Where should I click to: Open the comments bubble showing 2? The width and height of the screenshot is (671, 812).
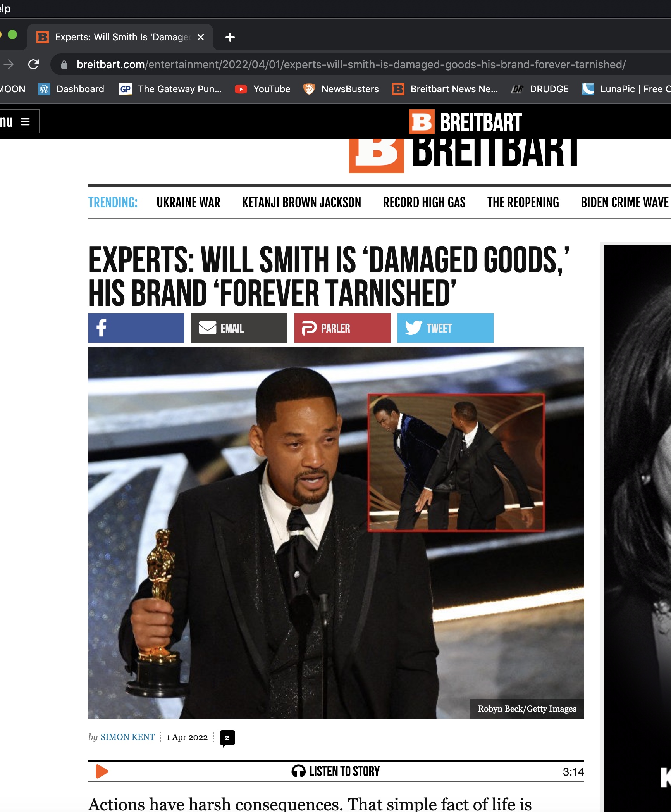(x=227, y=738)
